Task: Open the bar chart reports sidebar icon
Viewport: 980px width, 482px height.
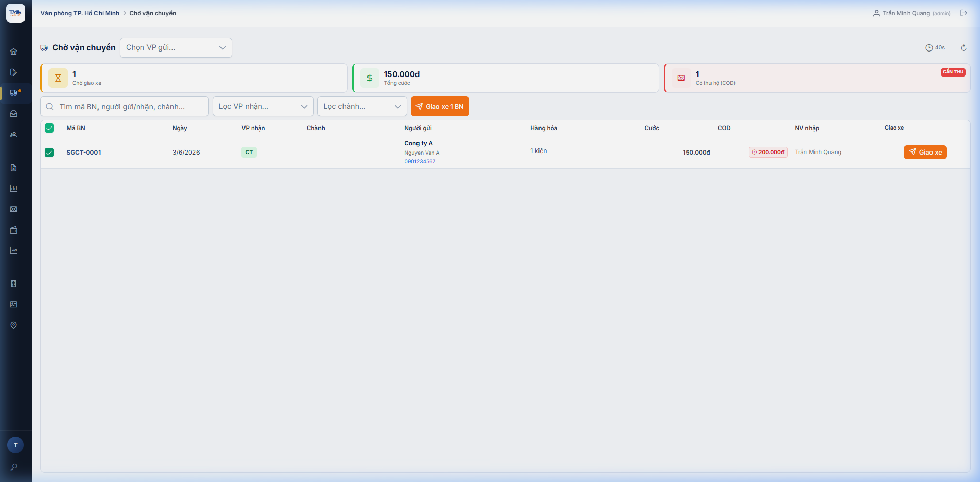Action: (x=14, y=188)
